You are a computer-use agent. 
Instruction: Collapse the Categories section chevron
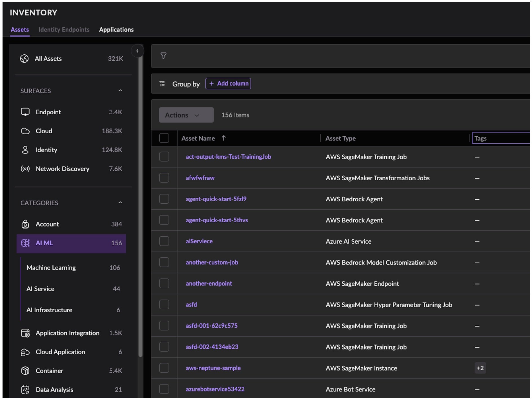tap(120, 203)
